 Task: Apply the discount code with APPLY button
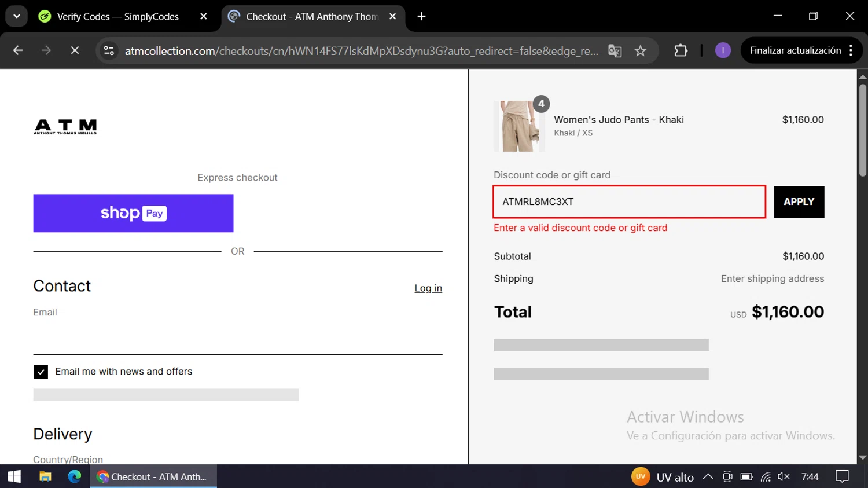(x=799, y=202)
